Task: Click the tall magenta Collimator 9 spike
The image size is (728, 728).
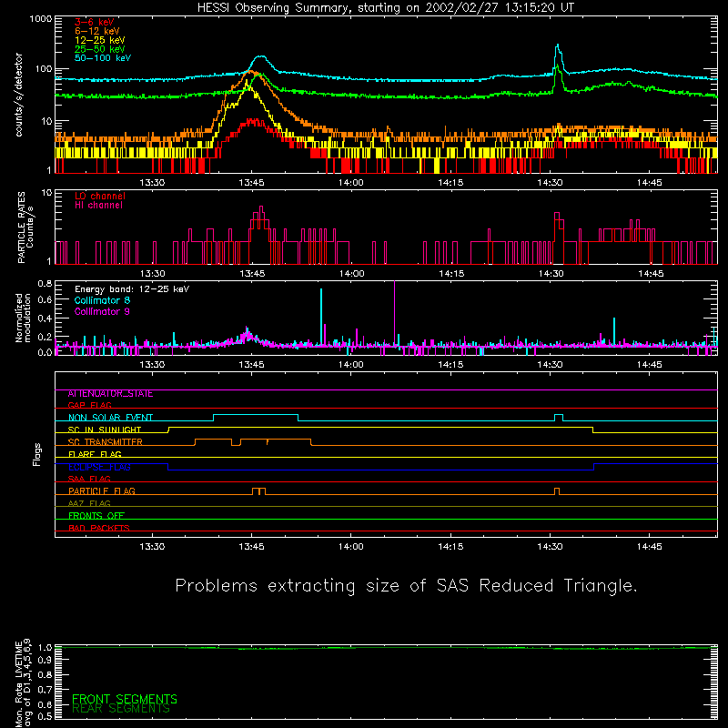Action: pos(395,311)
